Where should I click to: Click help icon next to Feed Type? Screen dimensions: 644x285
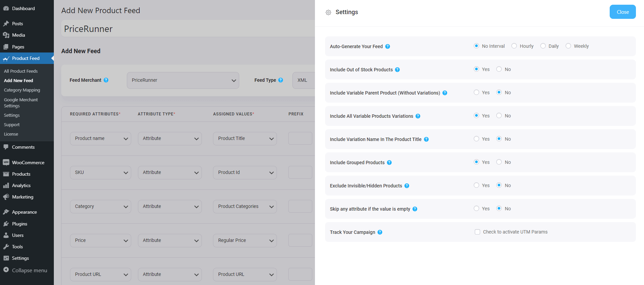pos(281,80)
